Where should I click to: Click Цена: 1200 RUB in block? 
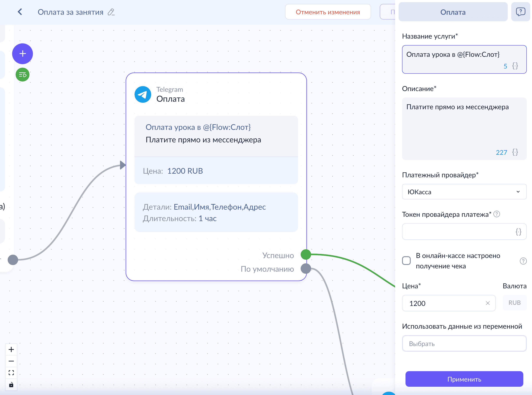pyautogui.click(x=173, y=171)
